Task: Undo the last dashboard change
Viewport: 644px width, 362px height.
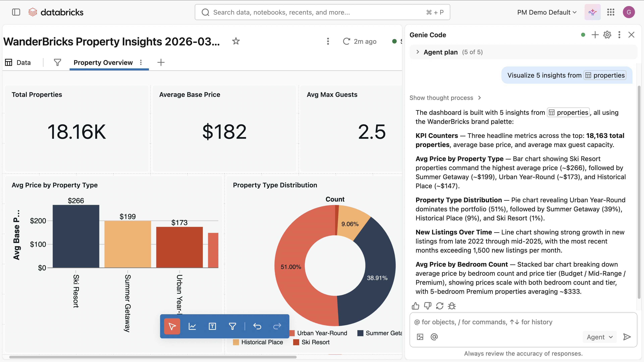Action: click(257, 326)
